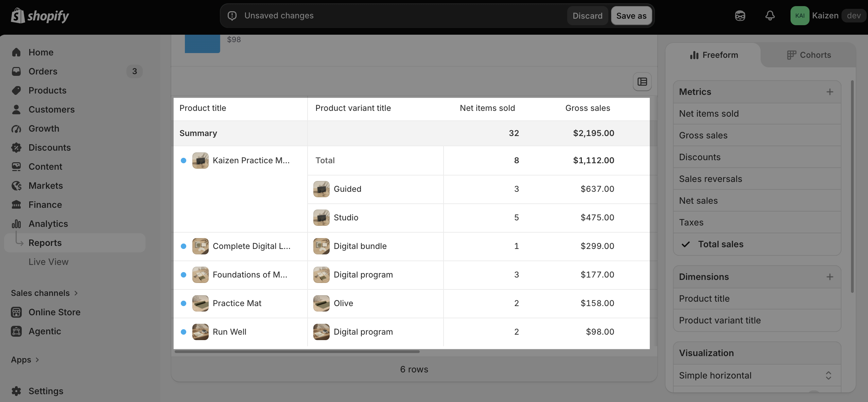Sort by Net items sold header
Screen dimensions: 868x402
pyautogui.click(x=487, y=108)
